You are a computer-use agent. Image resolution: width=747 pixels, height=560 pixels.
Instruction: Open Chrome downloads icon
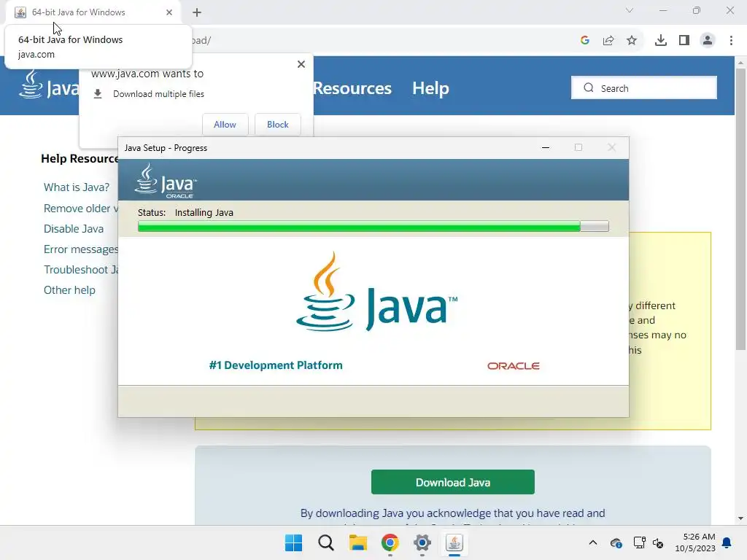(x=661, y=41)
